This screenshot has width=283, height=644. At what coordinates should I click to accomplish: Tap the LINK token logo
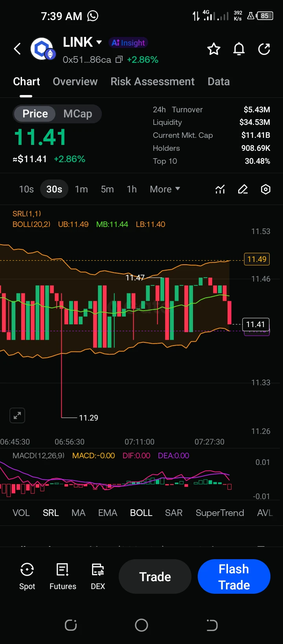coord(42,49)
